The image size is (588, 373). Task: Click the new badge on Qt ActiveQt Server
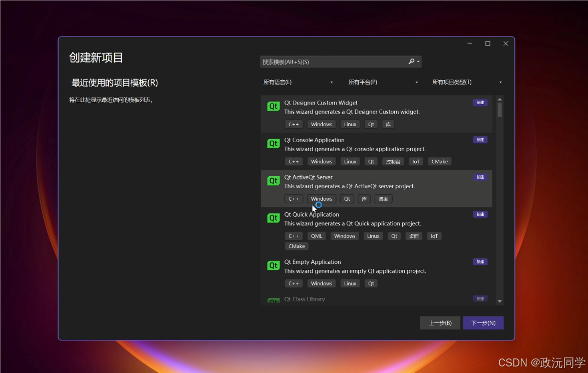tap(480, 177)
